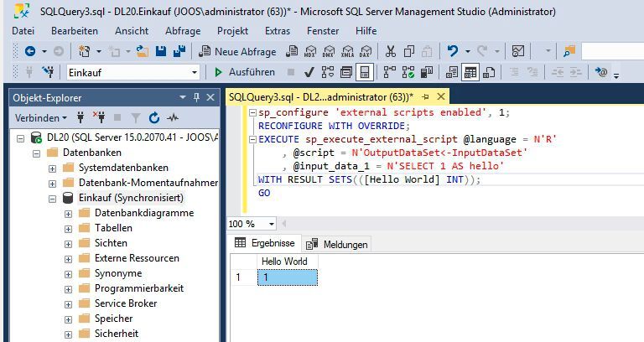
Task: Start a DMX query from toolbar
Action: coord(329,51)
